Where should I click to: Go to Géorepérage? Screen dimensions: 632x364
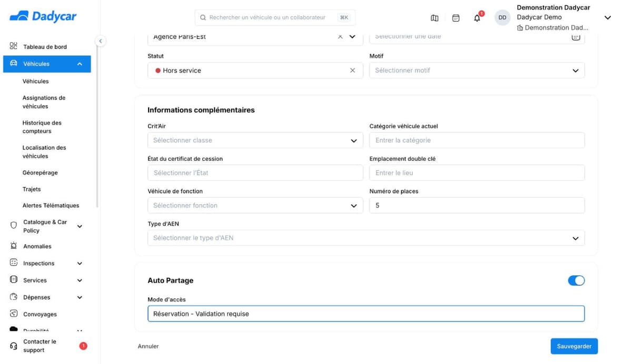pos(40,173)
